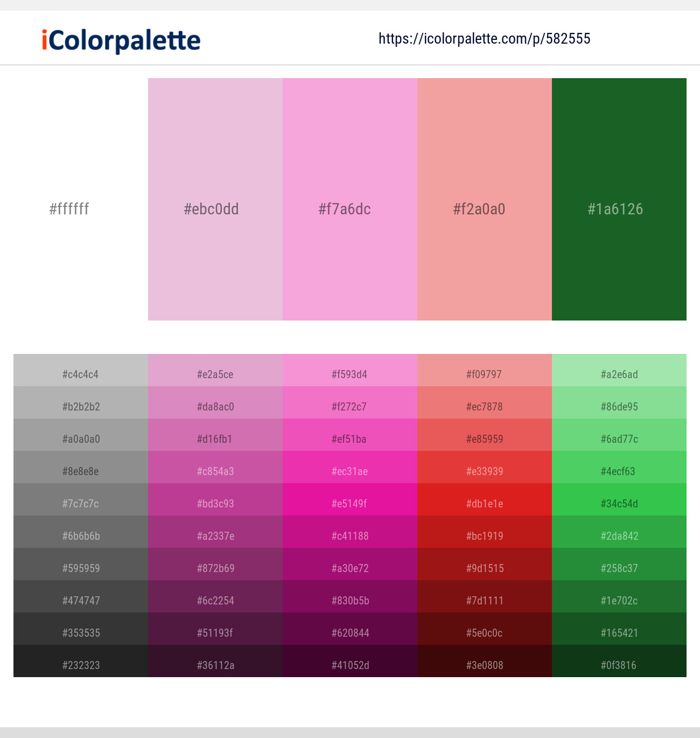Select the green #34c54d swatch
Screen dimensions: 700x738
pos(619,504)
